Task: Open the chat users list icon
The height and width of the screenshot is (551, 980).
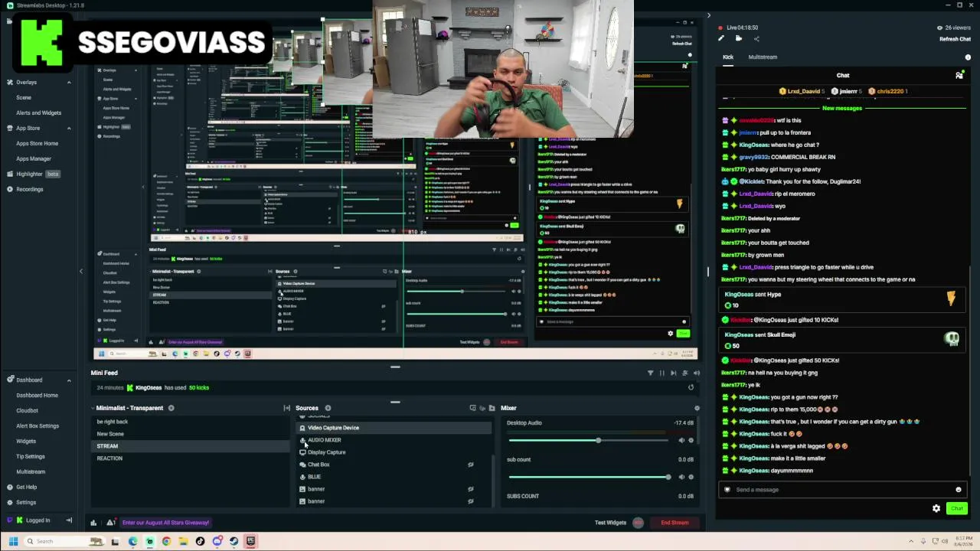Action: click(x=959, y=75)
